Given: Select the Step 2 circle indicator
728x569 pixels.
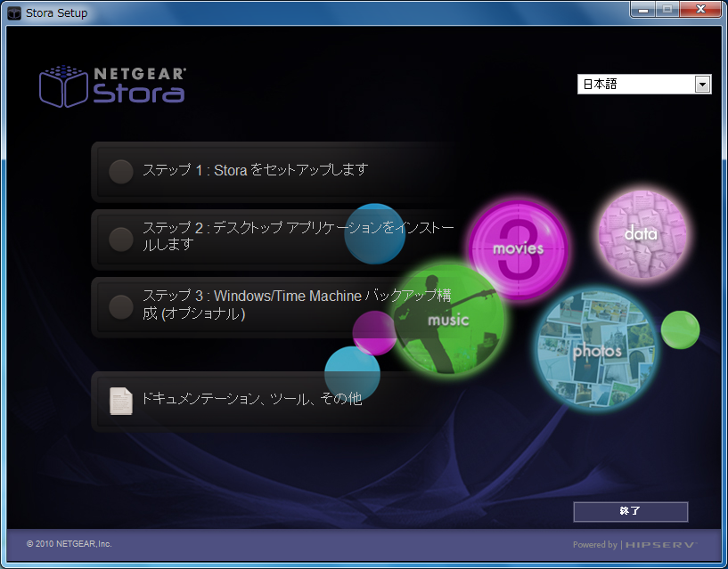Looking at the screenshot, I should tap(121, 239).
